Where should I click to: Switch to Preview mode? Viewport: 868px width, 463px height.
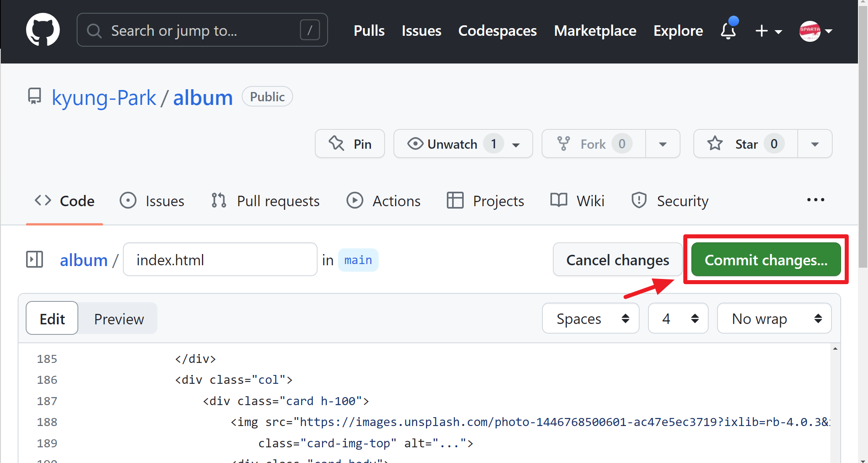tap(119, 319)
